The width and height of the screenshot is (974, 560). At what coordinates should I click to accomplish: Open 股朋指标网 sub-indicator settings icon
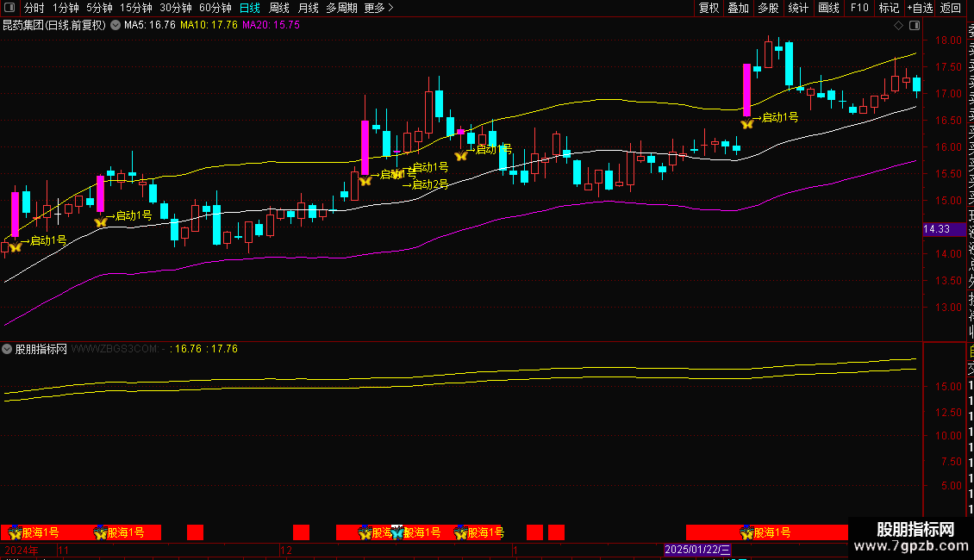tap(7, 349)
